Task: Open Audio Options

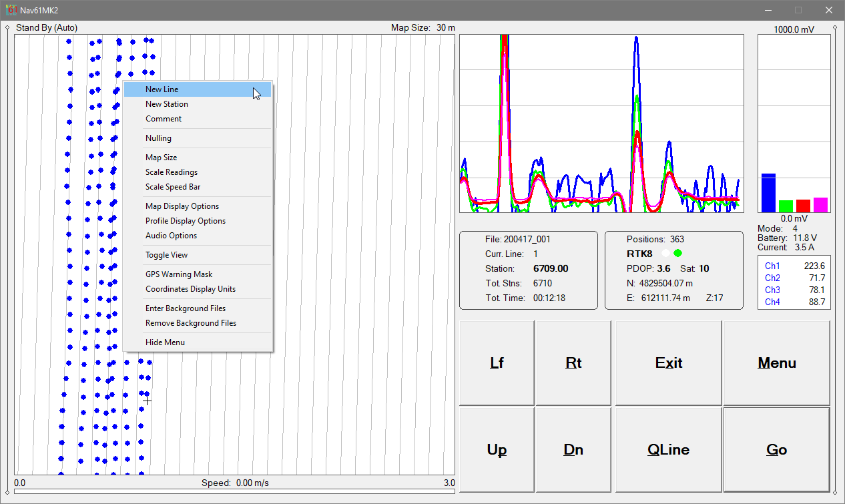Action: point(198,236)
